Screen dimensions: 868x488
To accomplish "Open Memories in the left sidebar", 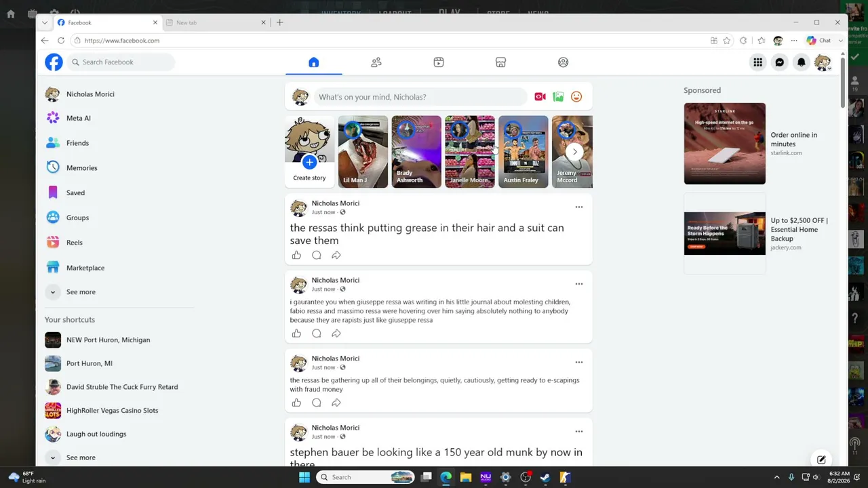I will (x=82, y=168).
